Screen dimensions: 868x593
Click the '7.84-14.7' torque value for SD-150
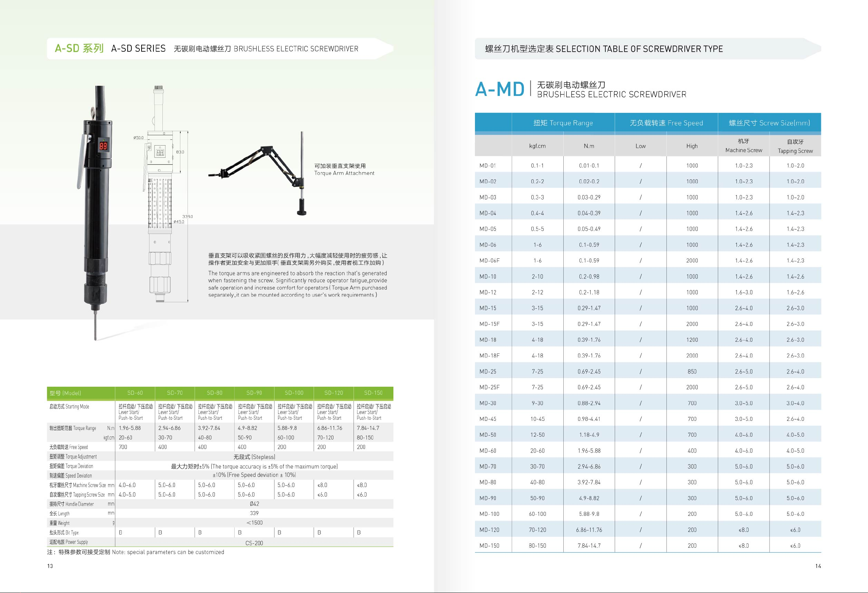(x=368, y=428)
